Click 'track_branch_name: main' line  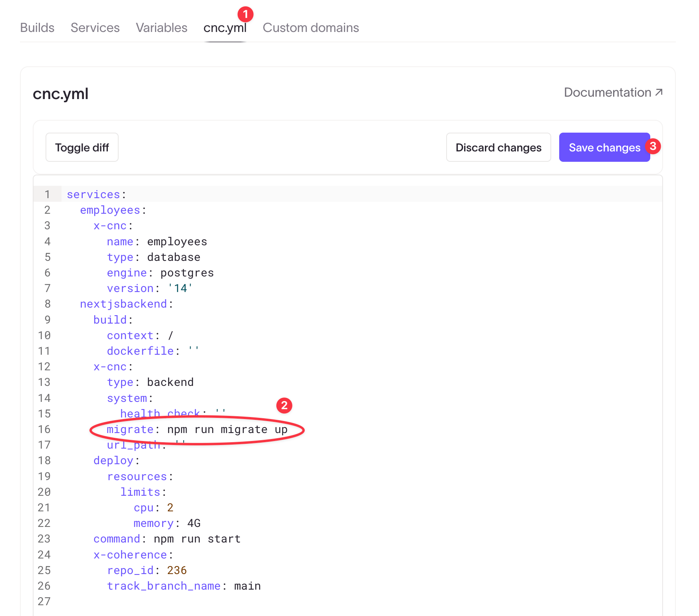click(x=184, y=586)
